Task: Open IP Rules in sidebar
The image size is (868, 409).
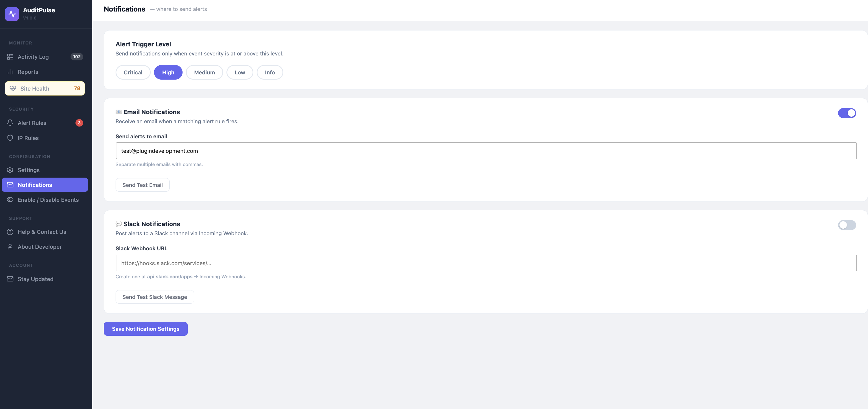Action: [45, 138]
